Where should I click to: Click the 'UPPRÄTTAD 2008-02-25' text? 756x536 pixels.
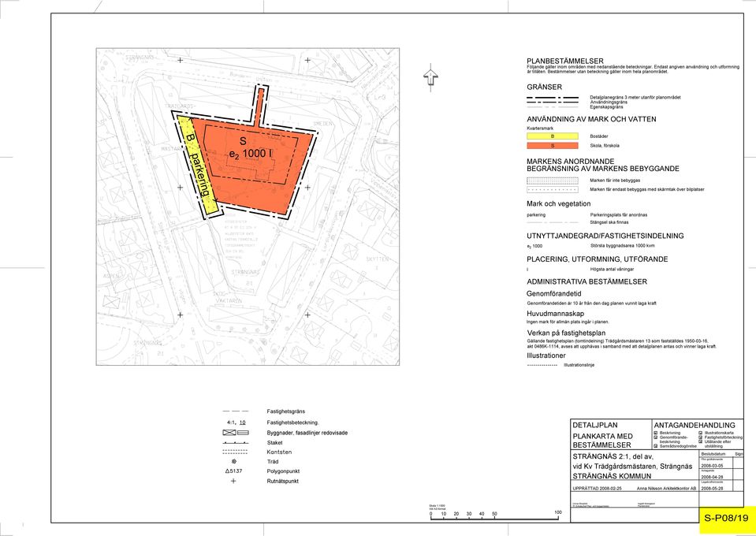pos(597,488)
